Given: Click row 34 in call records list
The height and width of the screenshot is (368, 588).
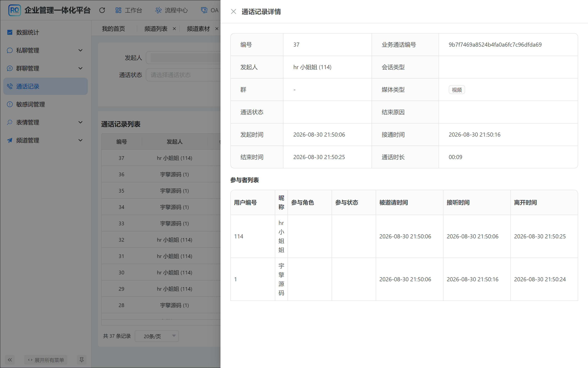Looking at the screenshot, I should (161, 207).
